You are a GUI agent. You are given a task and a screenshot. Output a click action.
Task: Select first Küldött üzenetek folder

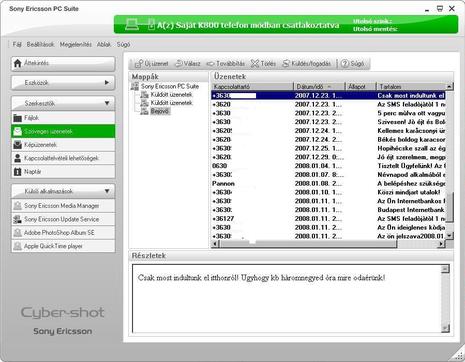171,95
